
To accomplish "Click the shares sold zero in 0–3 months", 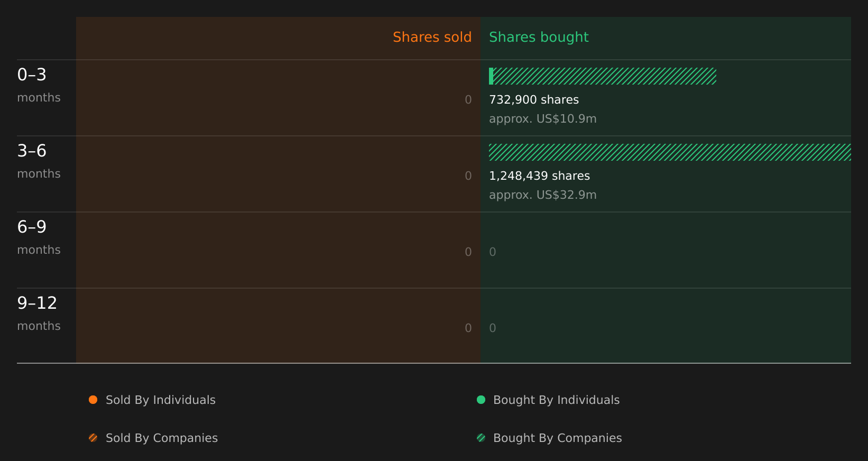I will (x=468, y=100).
